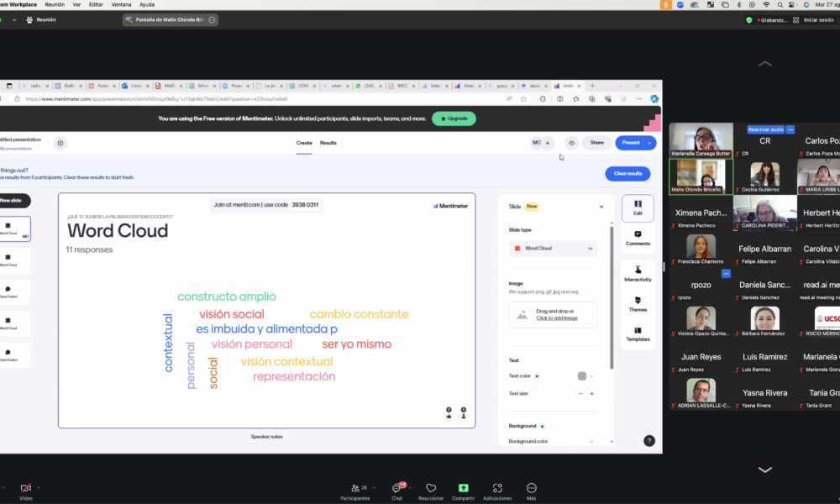840x504 pixels.
Task: Open the Editar menu
Action: (x=96, y=4)
